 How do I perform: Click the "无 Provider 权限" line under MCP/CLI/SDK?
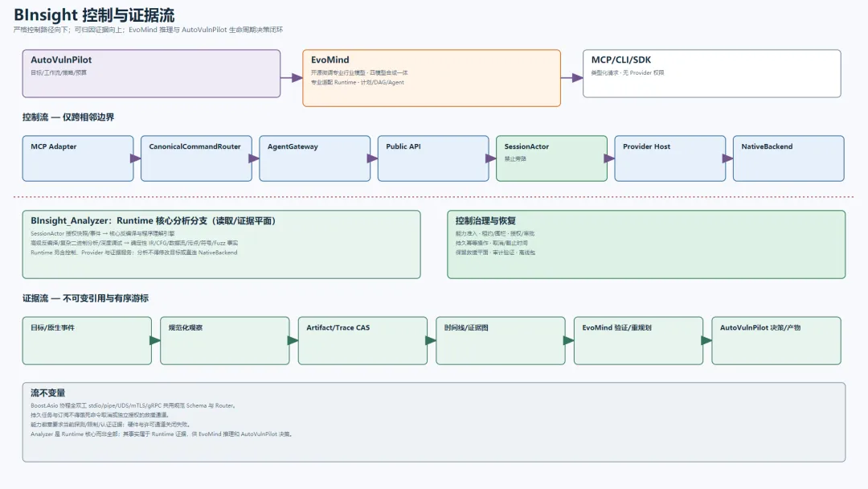(x=627, y=73)
